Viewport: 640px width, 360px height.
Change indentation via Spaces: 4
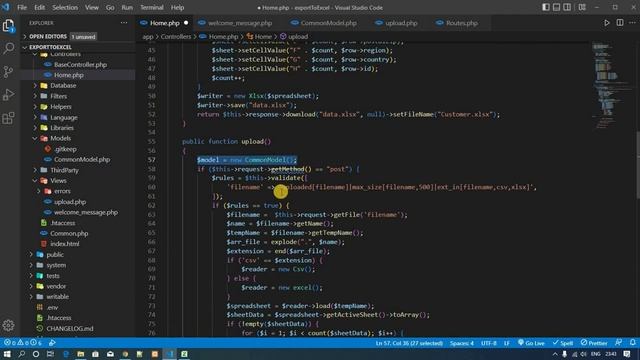[462, 343]
